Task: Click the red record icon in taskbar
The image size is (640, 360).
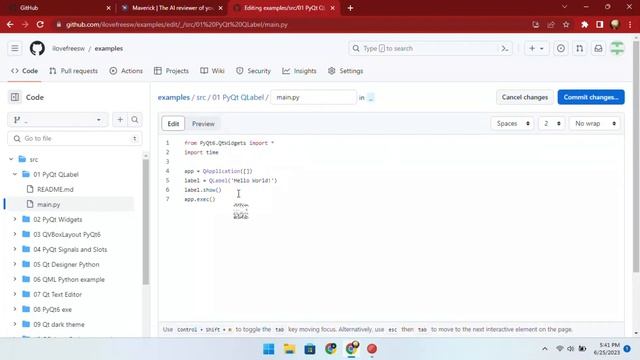Action: click(x=371, y=349)
